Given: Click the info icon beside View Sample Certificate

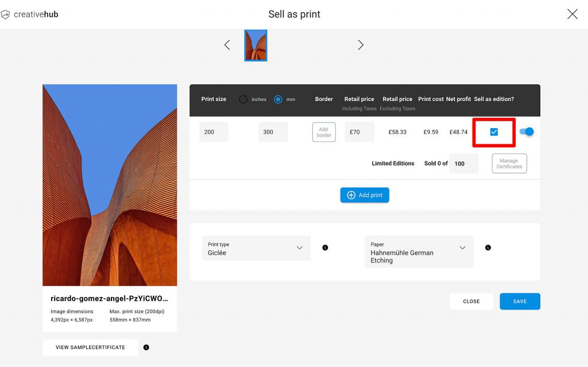Looking at the screenshot, I should (146, 347).
